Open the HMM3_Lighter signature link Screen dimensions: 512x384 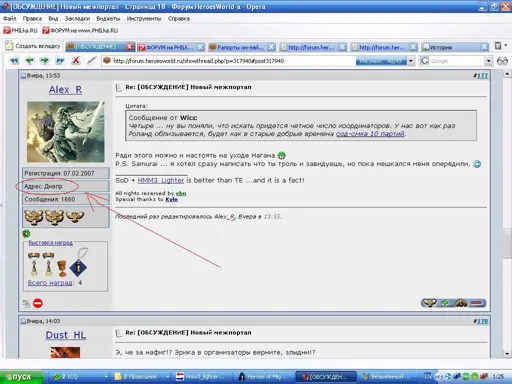[161, 180]
